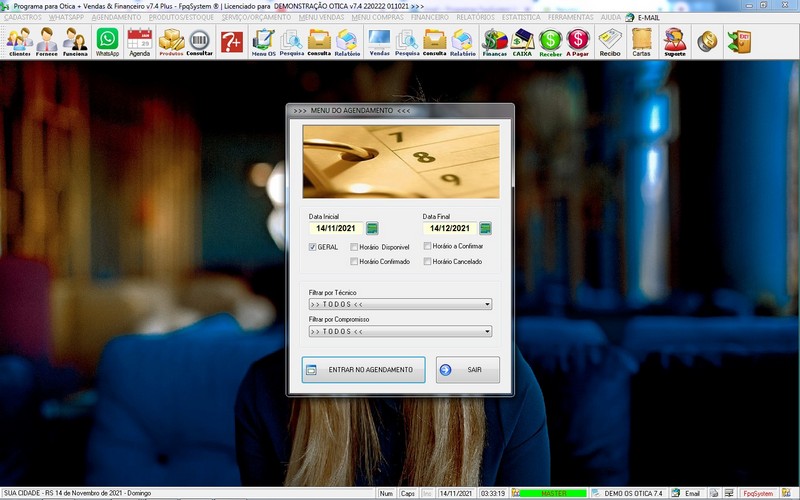Click the gold coin toolbar icon

pos(707,42)
